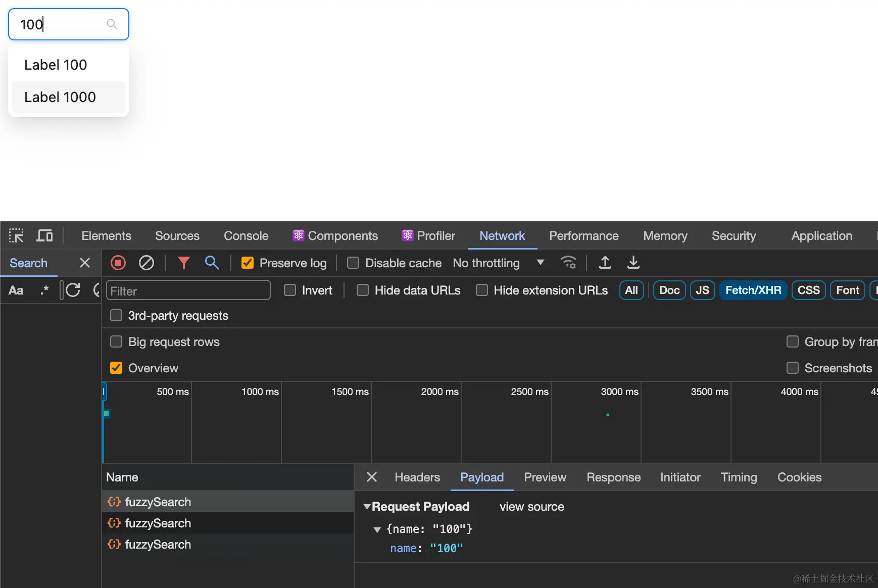The width and height of the screenshot is (878, 588).
Task: Click the React icon beside Profiler
Action: click(408, 235)
